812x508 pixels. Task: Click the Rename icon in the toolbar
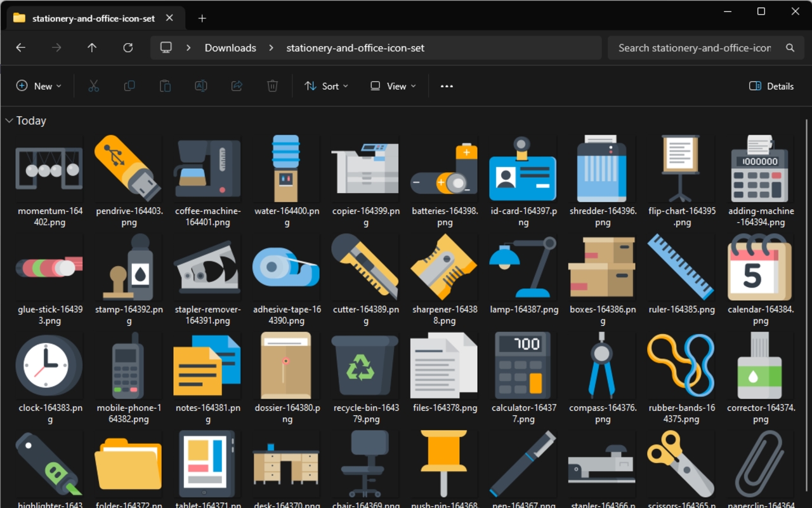[200, 86]
